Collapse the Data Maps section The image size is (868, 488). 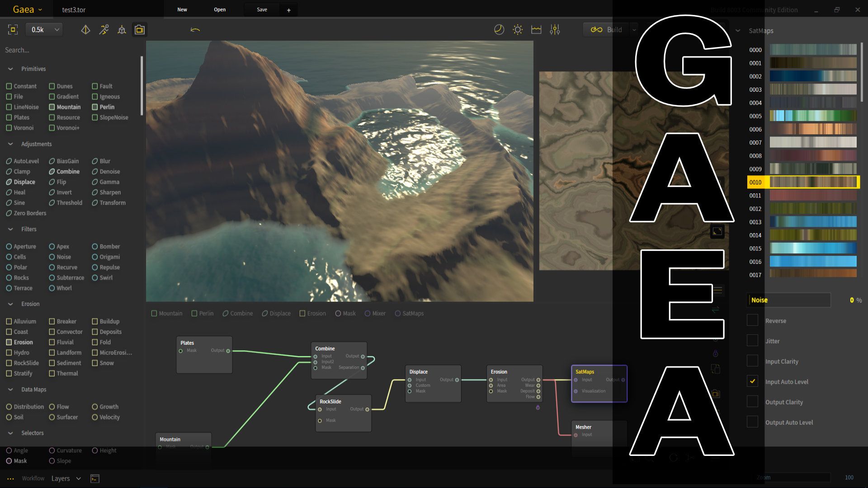pos(10,389)
